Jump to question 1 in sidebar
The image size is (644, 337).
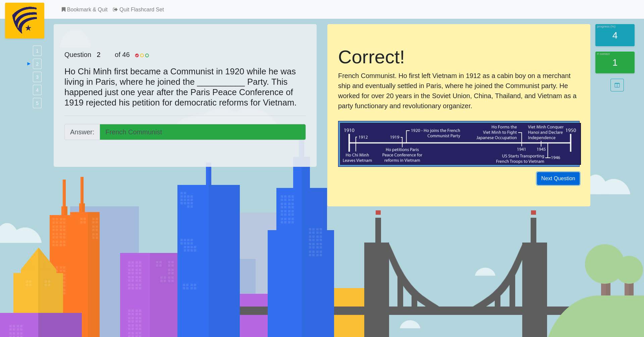point(37,51)
